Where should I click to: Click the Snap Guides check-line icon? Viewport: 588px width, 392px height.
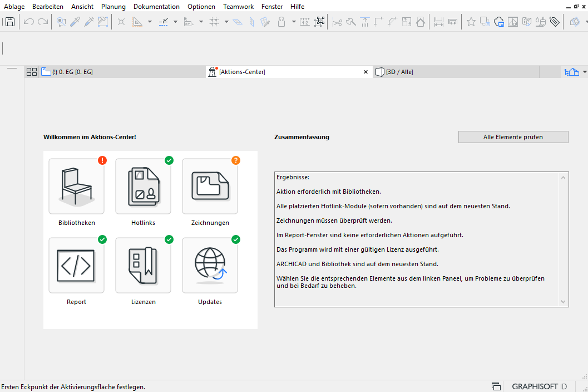pyautogui.click(x=164, y=22)
